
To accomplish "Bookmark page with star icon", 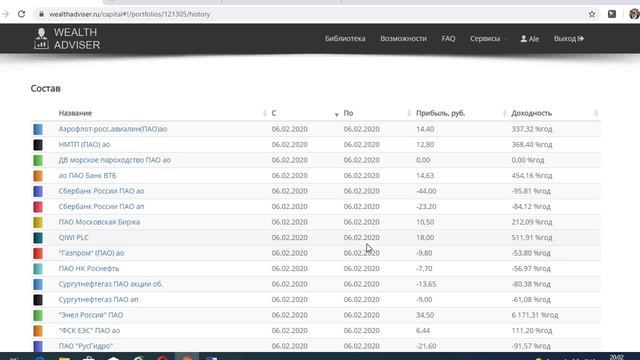I will point(592,14).
